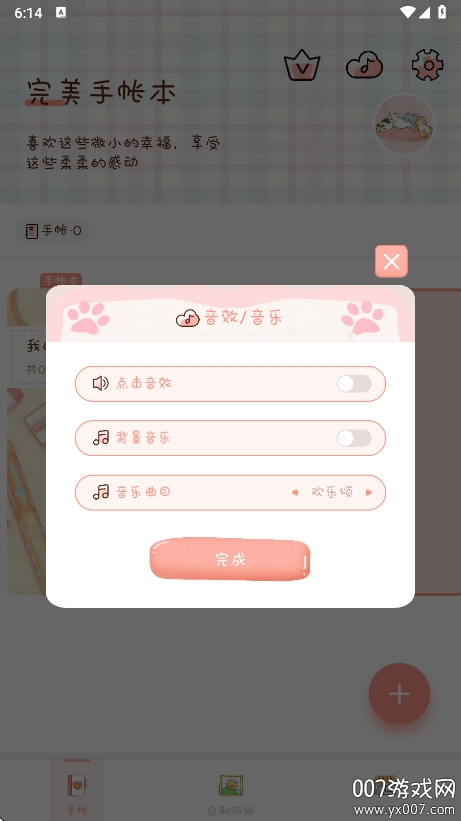
Task: Close the 音效/音乐 dialog with X
Action: click(391, 261)
